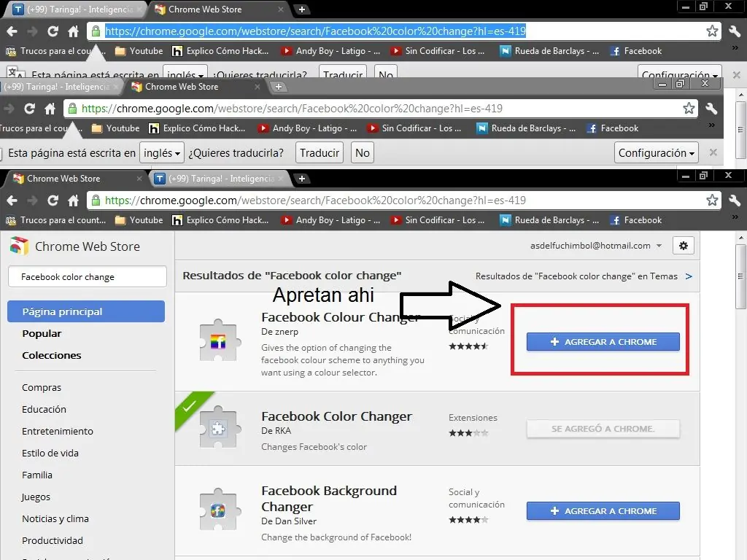
Task: Click the Facebook color change search field
Action: pos(88,276)
